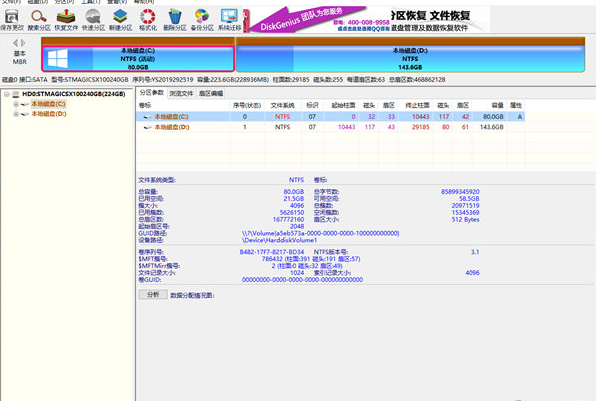Click the New Partition (新建分区) icon

(120, 20)
